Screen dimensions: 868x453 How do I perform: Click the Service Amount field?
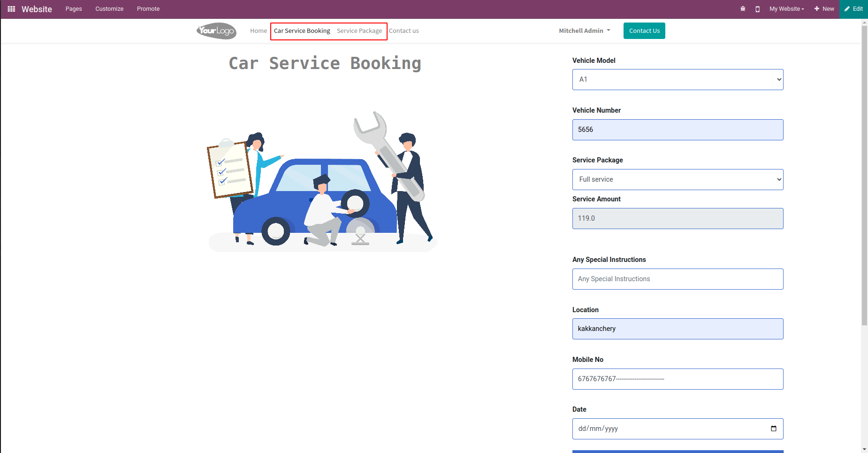click(678, 219)
